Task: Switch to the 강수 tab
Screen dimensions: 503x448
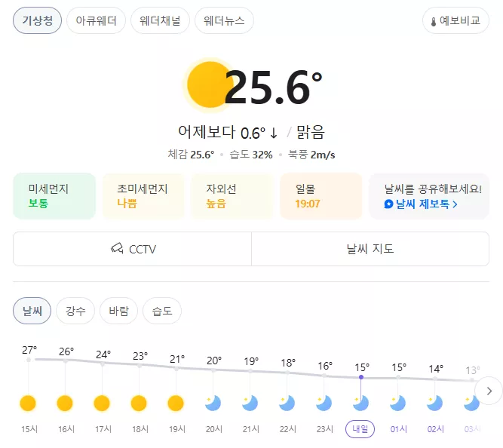Action: [75, 311]
